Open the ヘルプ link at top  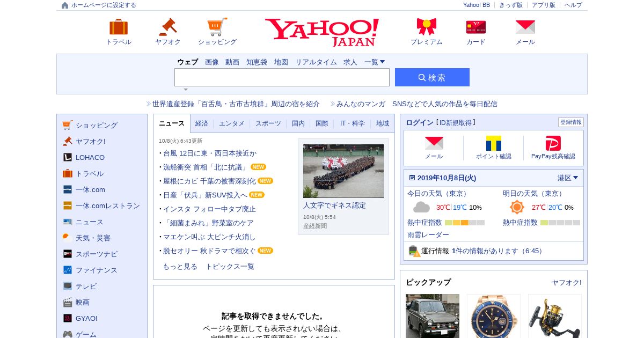point(573,5)
